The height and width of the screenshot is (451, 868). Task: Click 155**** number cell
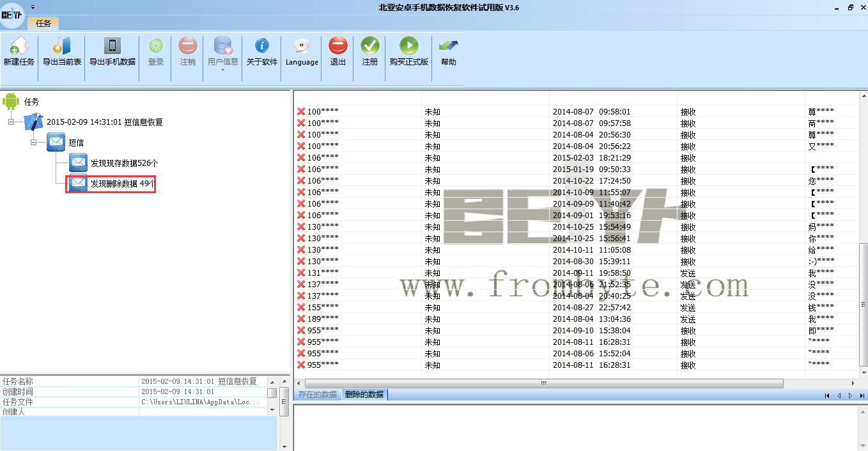coord(323,308)
